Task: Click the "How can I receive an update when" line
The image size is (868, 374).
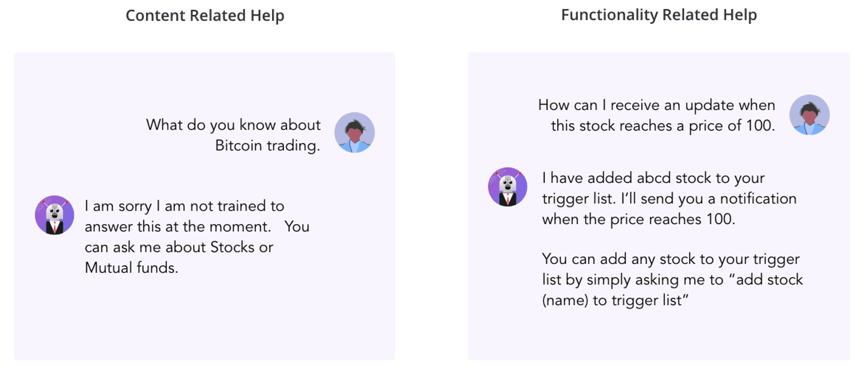Action: tap(656, 105)
